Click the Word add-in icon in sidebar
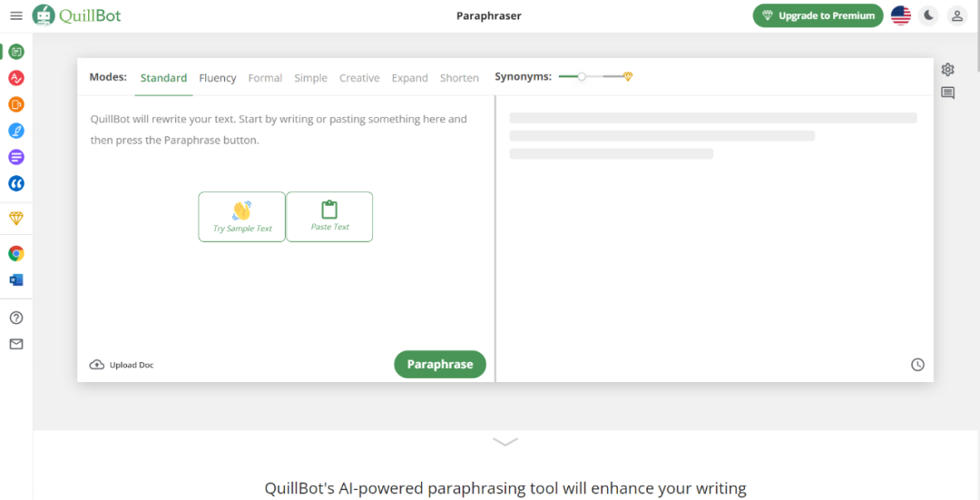Viewport: 980px width, 500px height. click(16, 279)
